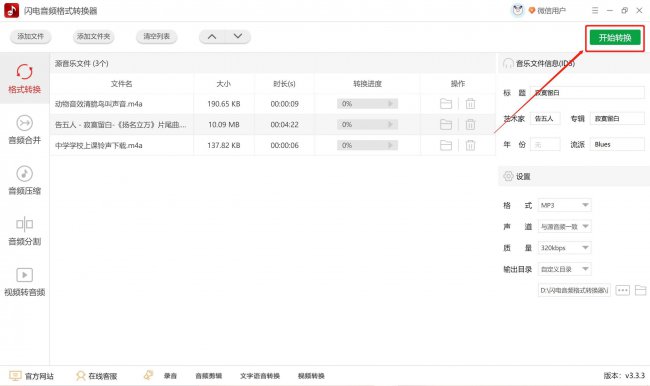650x386 pixels.
Task: Open folder for the 10.09 MB file row
Action: coord(446,124)
